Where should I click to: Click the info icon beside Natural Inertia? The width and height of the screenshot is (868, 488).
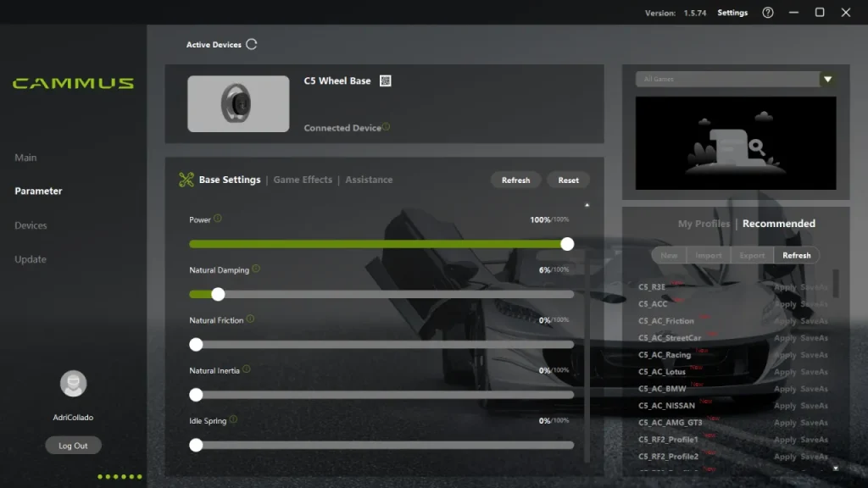click(x=247, y=369)
